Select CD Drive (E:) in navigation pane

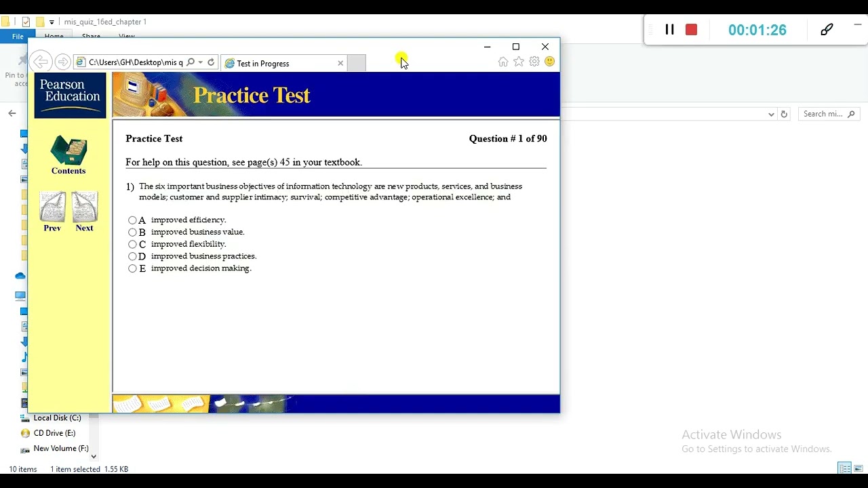[x=54, y=433]
